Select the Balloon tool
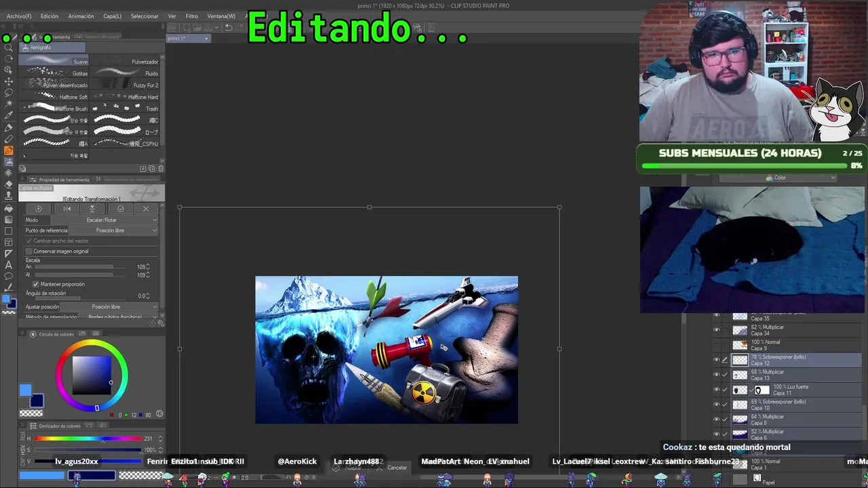This screenshot has height=488, width=868. (x=9, y=277)
